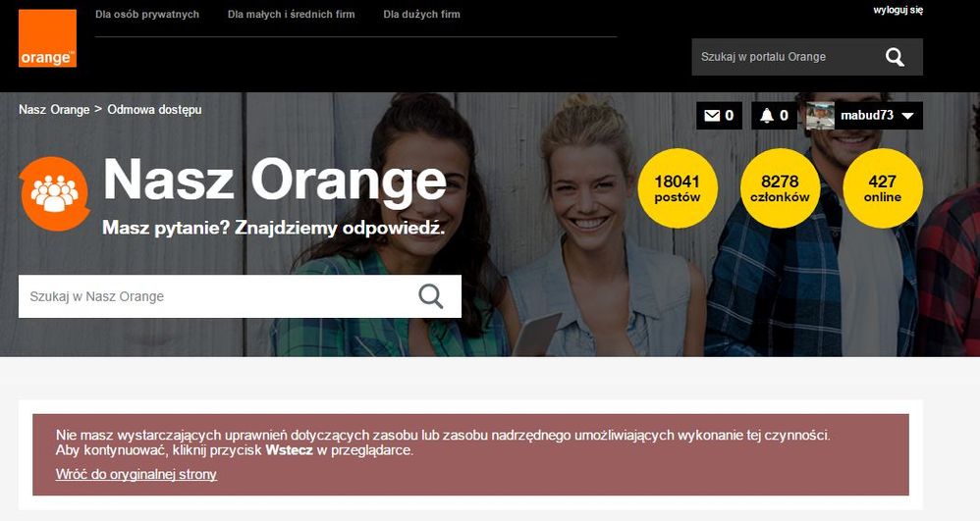Click the portal search magnifier icon

pos(895,57)
